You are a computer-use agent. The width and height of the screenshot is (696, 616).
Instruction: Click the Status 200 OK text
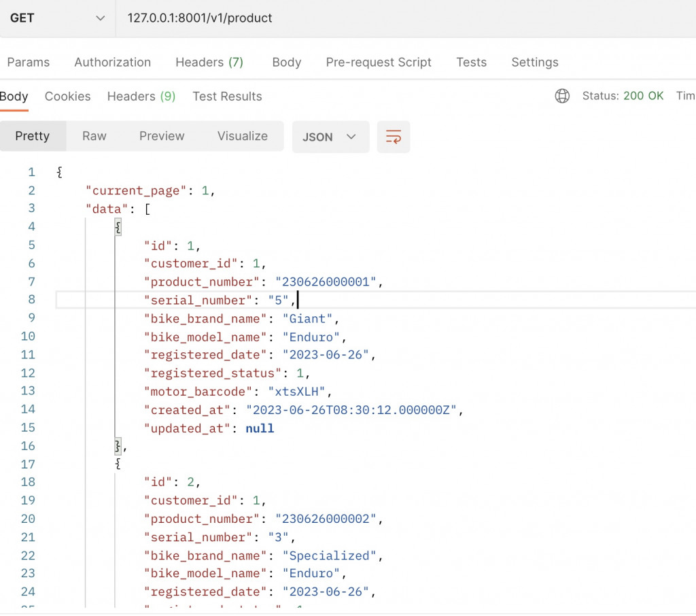(x=623, y=96)
